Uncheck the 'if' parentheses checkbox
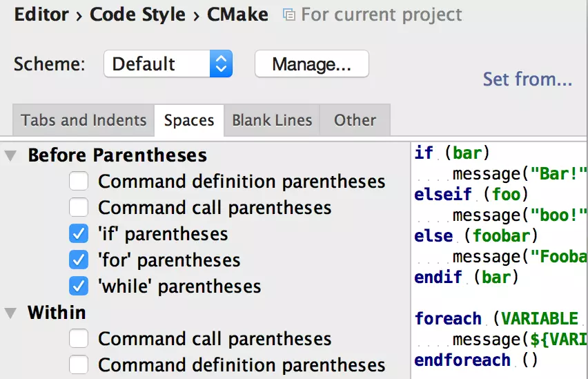This screenshot has height=379, width=588. click(79, 234)
